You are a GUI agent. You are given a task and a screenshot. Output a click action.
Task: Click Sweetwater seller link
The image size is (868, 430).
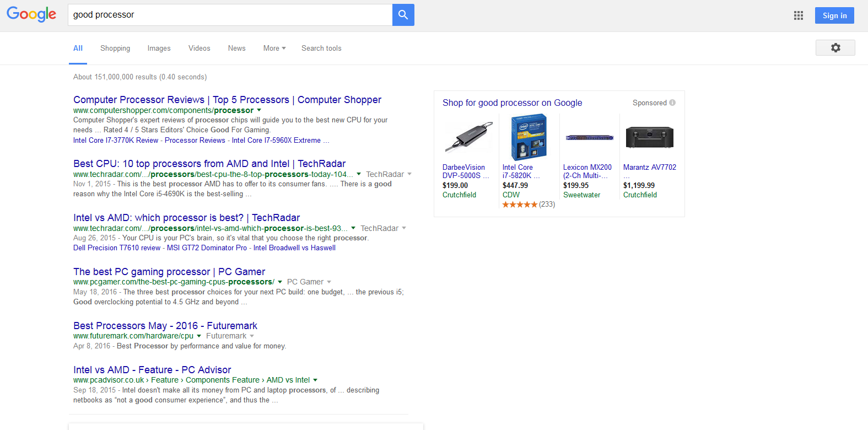(x=581, y=195)
